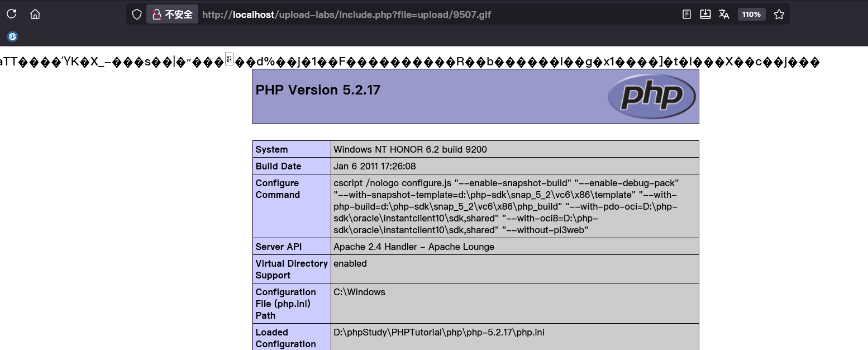Bookmark this page with star
Image resolution: width=868 pixels, height=350 pixels.
tap(779, 15)
